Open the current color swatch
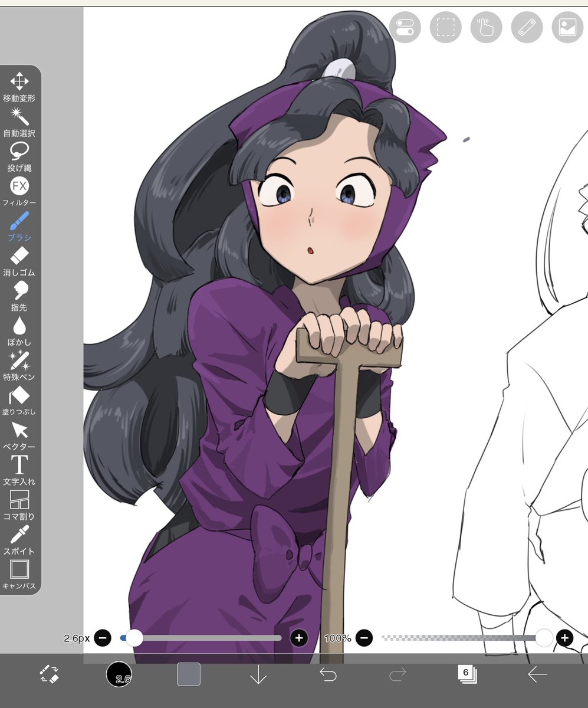Viewport: 588px width, 708px height. coord(189,674)
